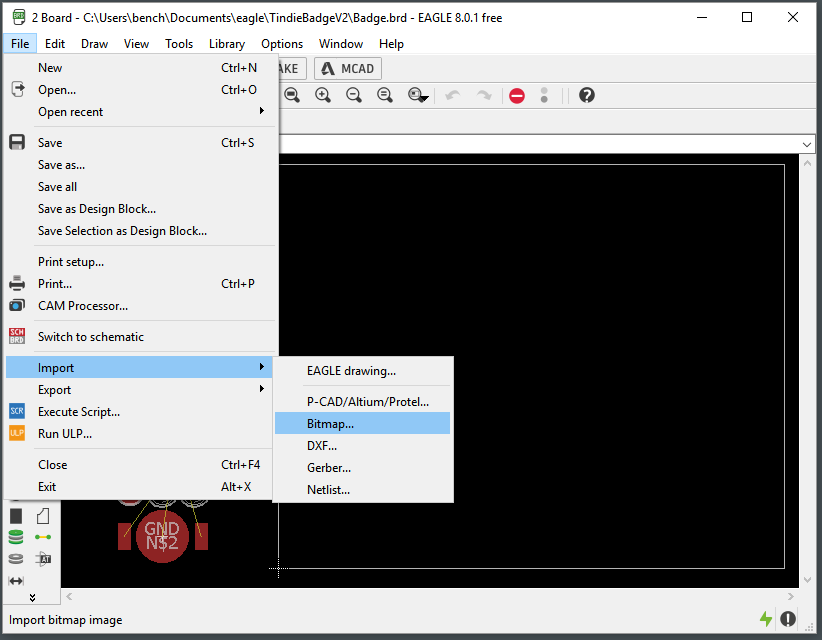
Task: Click the exclamation mark status bar icon
Action: pos(789,619)
